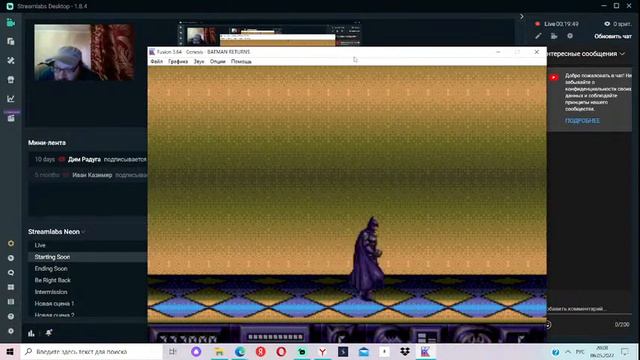Open the Streamlabs Neon scene collection dropdown

pyautogui.click(x=56, y=231)
